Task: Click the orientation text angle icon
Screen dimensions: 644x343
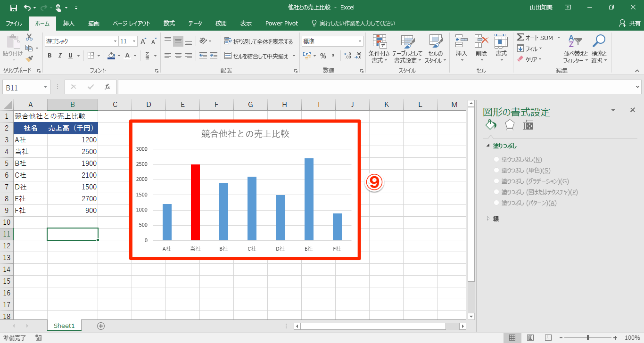Action: (x=203, y=41)
